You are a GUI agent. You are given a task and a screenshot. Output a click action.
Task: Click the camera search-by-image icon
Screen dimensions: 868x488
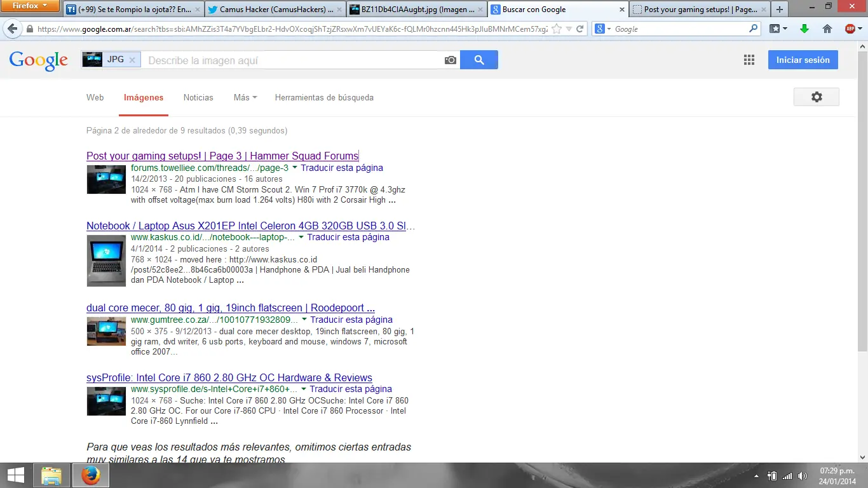point(451,60)
